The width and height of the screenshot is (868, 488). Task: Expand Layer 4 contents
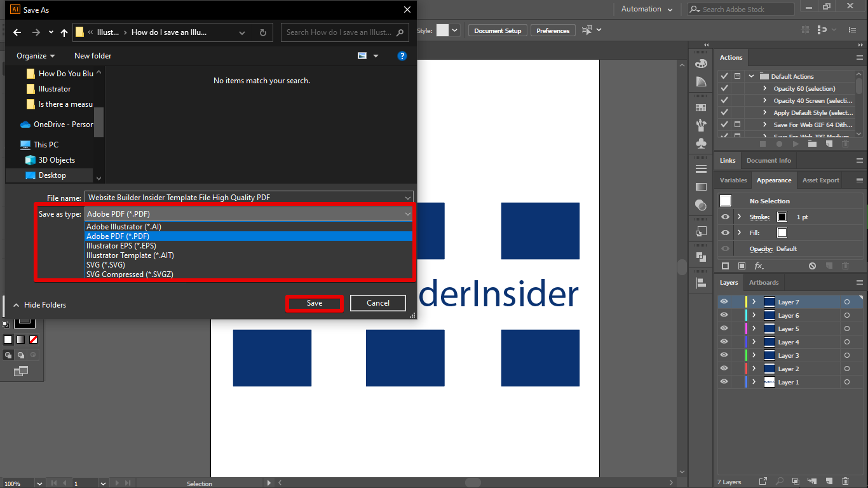(x=754, y=342)
